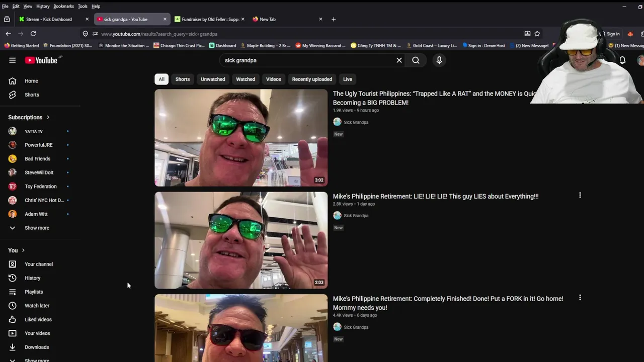Select the Watched filter chip
The image size is (644, 362).
click(246, 79)
